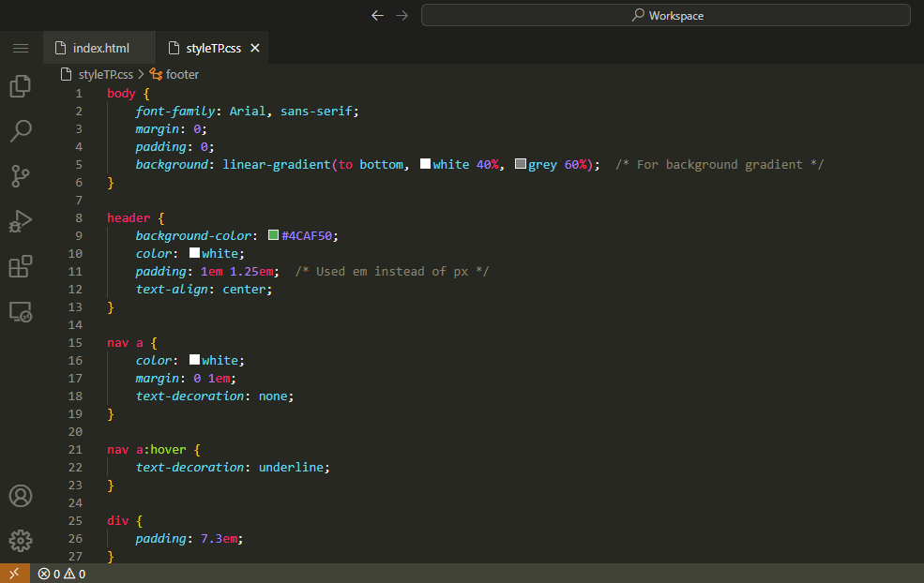Screen dimensions: 924x583
Task: Open the Run and Debug view
Action: pyautogui.click(x=21, y=221)
